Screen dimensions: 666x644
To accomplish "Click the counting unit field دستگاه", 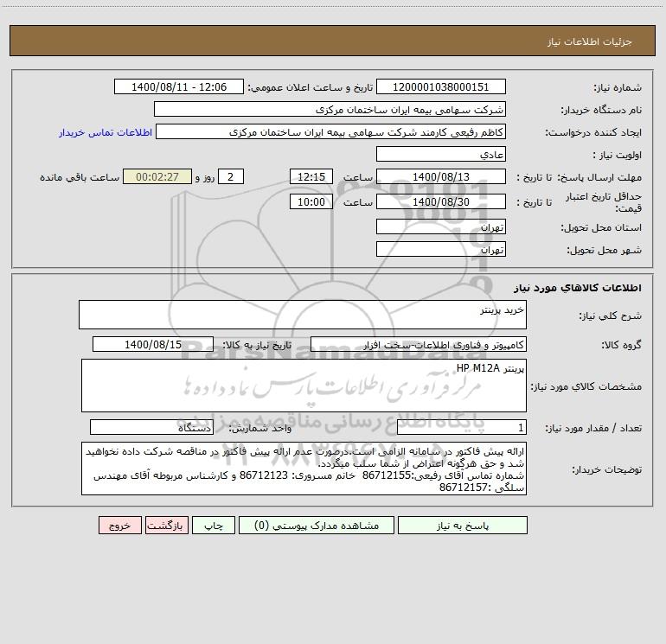I will click(x=151, y=427).
